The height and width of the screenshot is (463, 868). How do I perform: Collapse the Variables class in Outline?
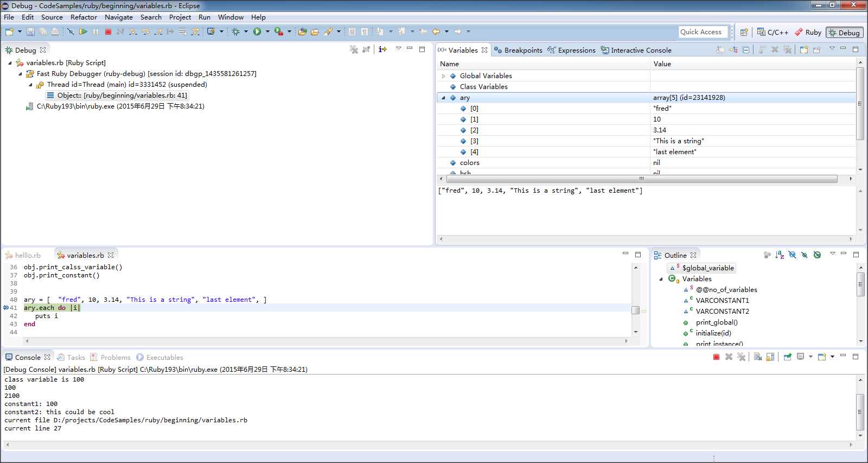pyautogui.click(x=661, y=279)
